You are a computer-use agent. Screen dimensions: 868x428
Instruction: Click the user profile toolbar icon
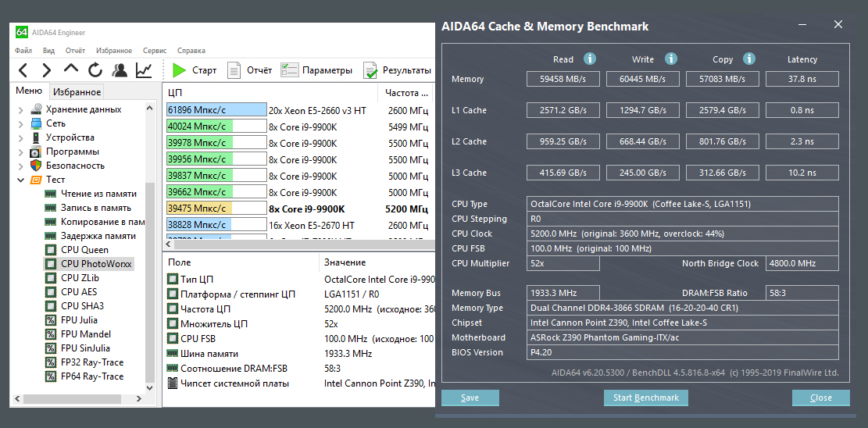tap(120, 70)
